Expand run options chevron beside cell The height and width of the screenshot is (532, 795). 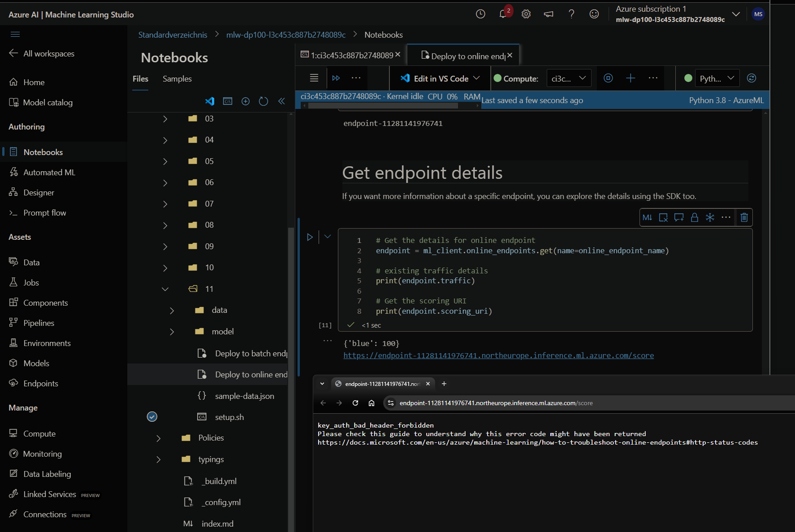pyautogui.click(x=328, y=237)
